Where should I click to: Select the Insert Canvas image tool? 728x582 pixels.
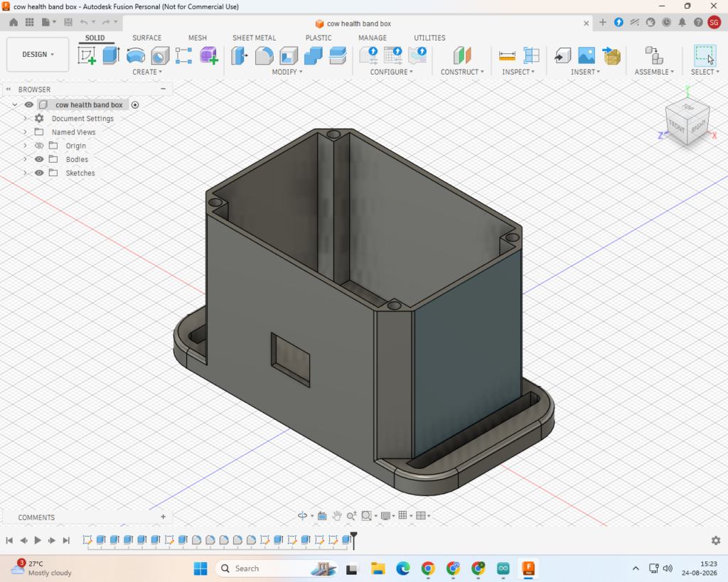587,55
